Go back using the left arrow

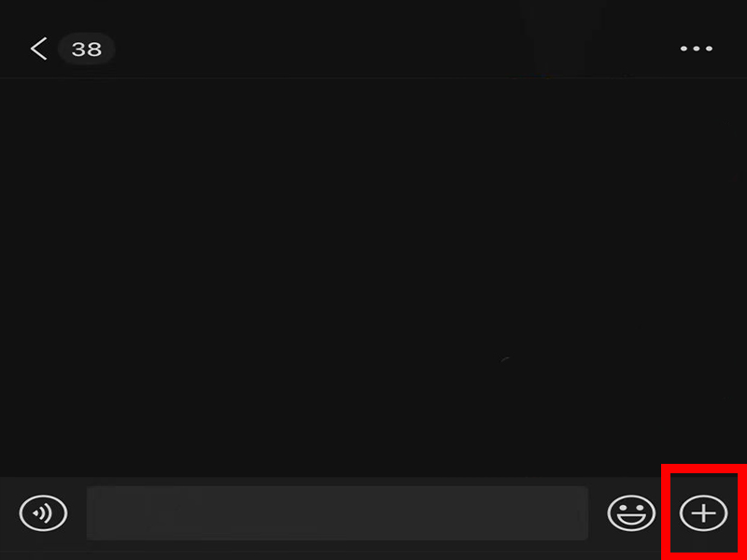(38, 49)
